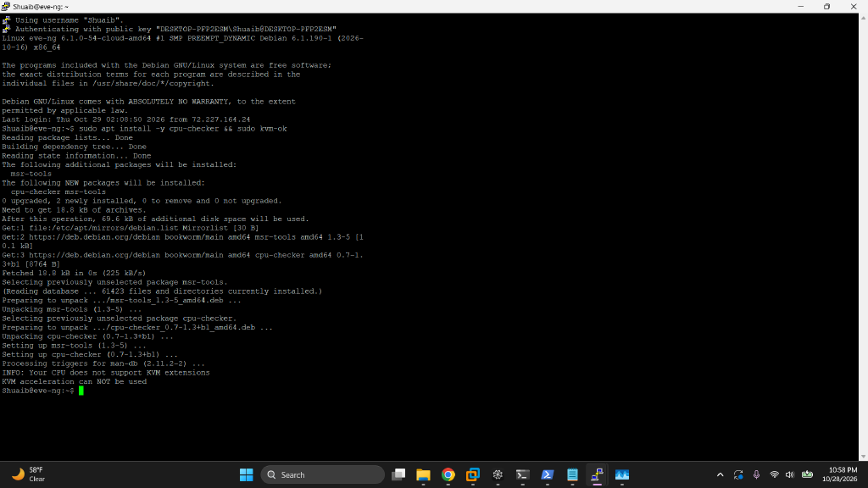Click the '0 upgraded, 2 newly installed' line
This screenshot has width=868, height=488.
coord(142,201)
